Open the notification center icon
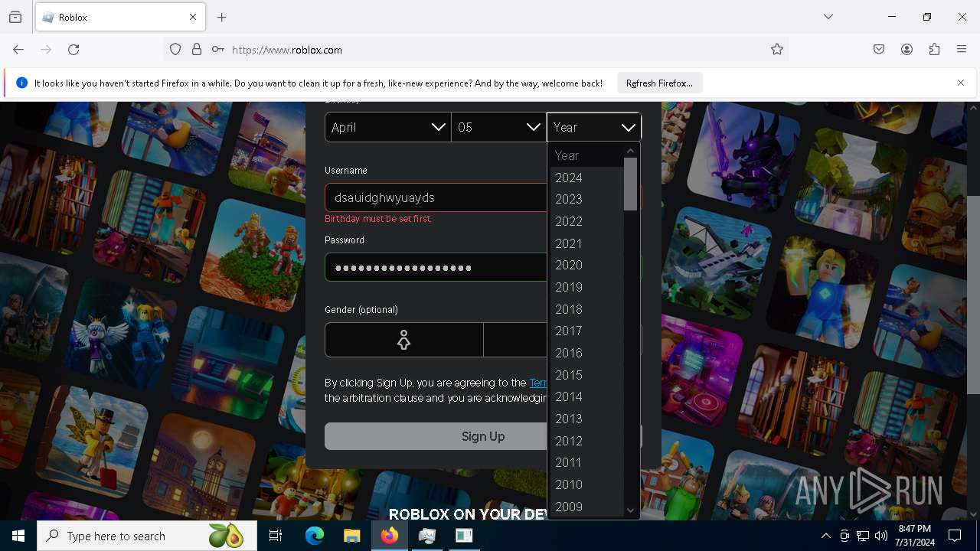 pos(955,536)
